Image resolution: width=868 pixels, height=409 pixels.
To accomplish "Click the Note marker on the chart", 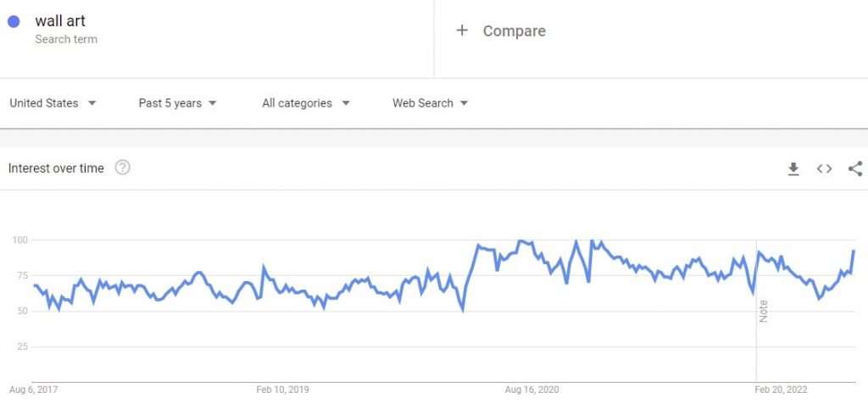I will (x=764, y=311).
